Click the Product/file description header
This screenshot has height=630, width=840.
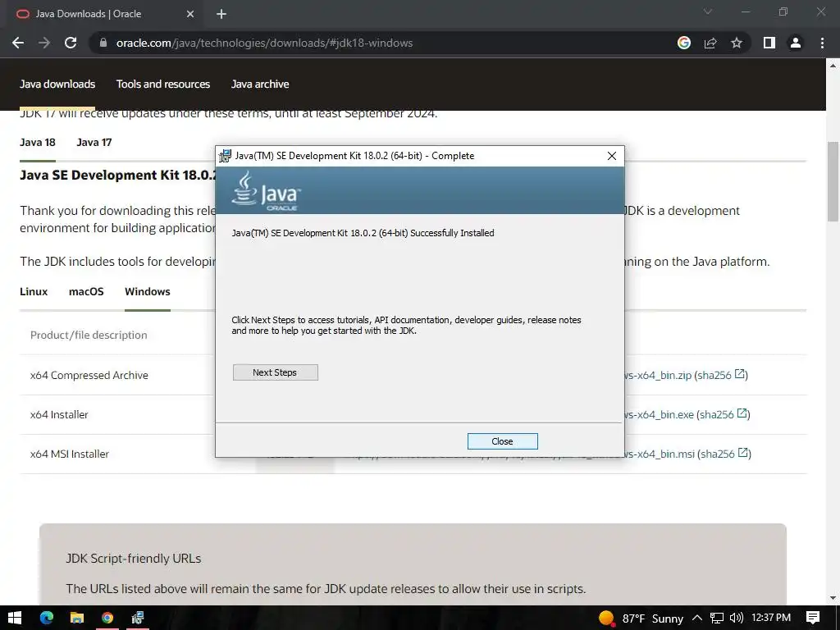click(89, 335)
